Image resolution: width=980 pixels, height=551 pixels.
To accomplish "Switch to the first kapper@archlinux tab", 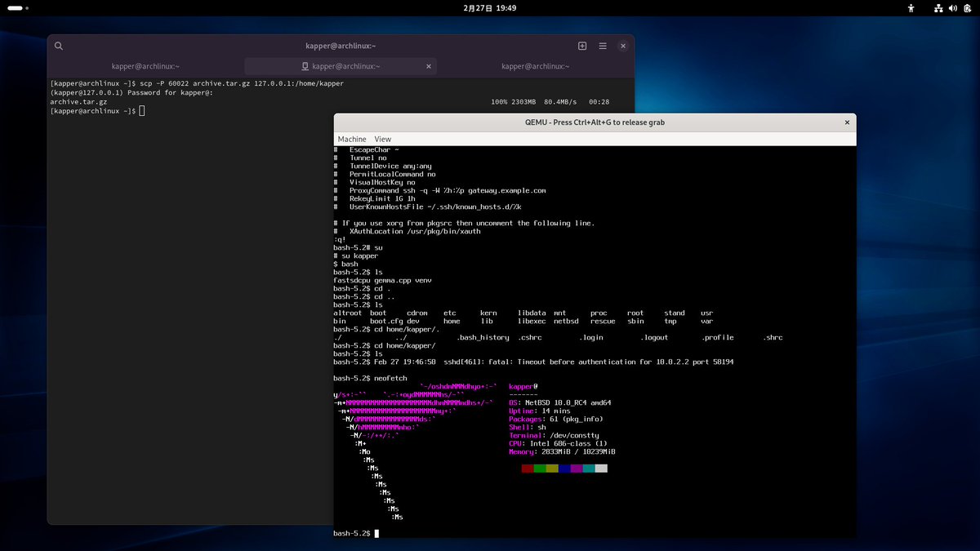I will tap(144, 66).
